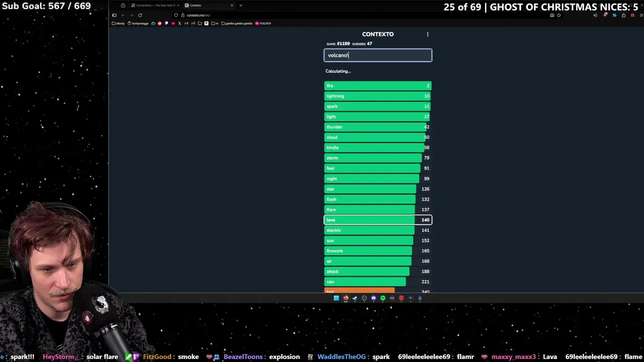Switch to the Contexto browser tab
Image resolution: width=644 pixels, height=362 pixels.
208,6
